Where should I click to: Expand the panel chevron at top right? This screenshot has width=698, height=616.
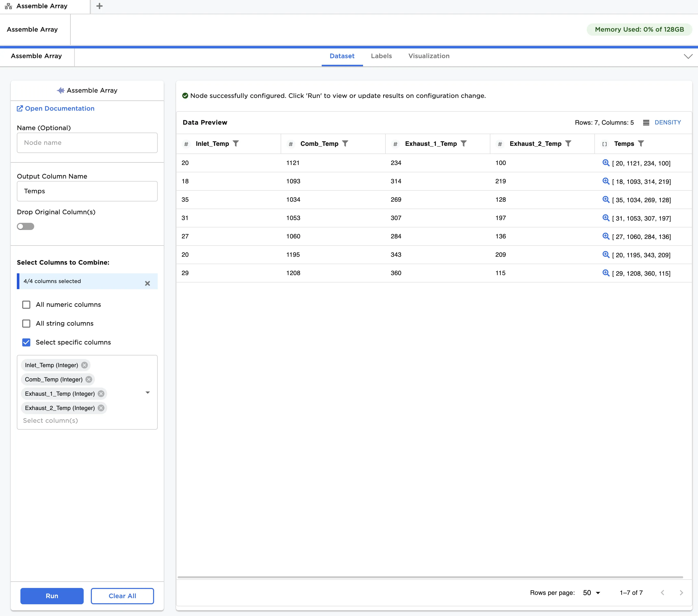click(x=688, y=56)
